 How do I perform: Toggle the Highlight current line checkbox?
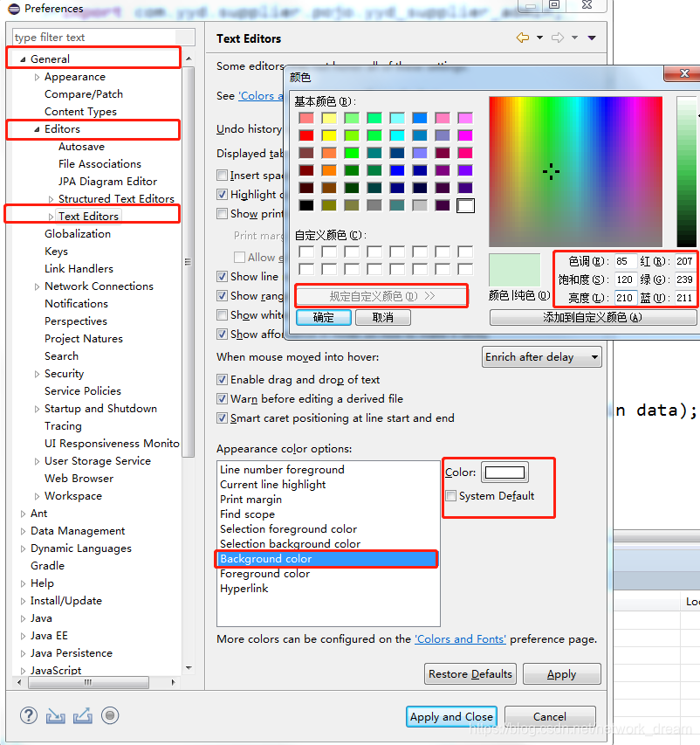pyautogui.click(x=222, y=194)
